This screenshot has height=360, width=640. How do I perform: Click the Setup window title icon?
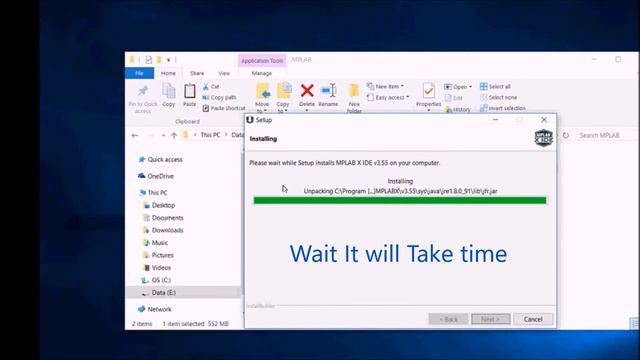click(250, 120)
